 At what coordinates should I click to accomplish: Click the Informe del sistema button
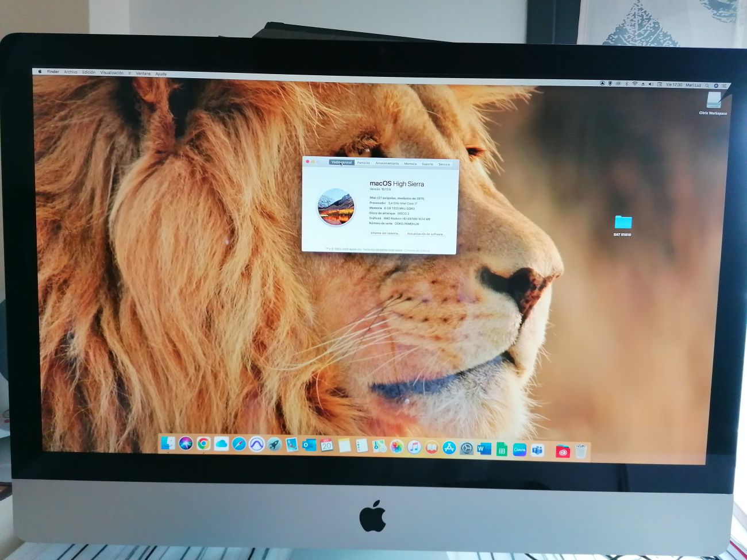[x=385, y=233]
